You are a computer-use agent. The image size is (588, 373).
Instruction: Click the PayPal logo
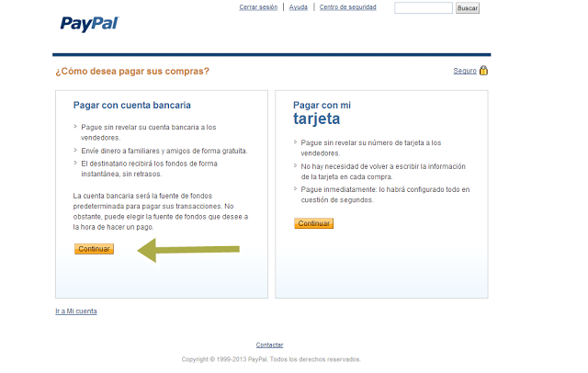[x=89, y=24]
